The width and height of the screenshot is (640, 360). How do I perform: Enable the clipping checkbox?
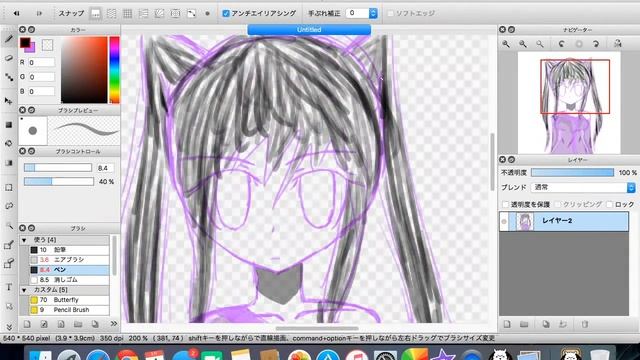click(x=558, y=204)
